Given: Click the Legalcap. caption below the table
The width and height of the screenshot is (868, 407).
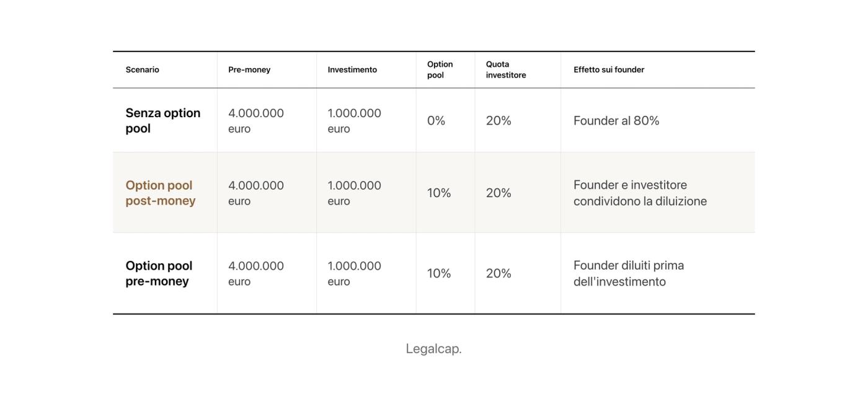Looking at the screenshot, I should click(434, 348).
